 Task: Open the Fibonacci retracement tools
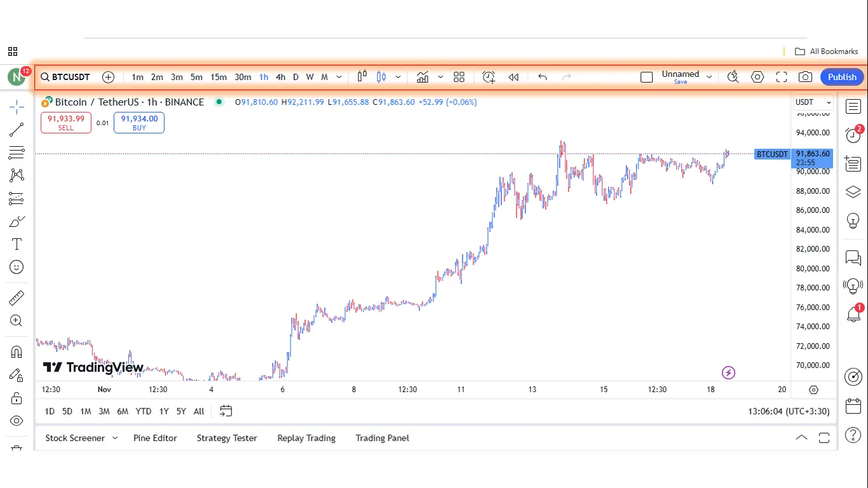(17, 152)
